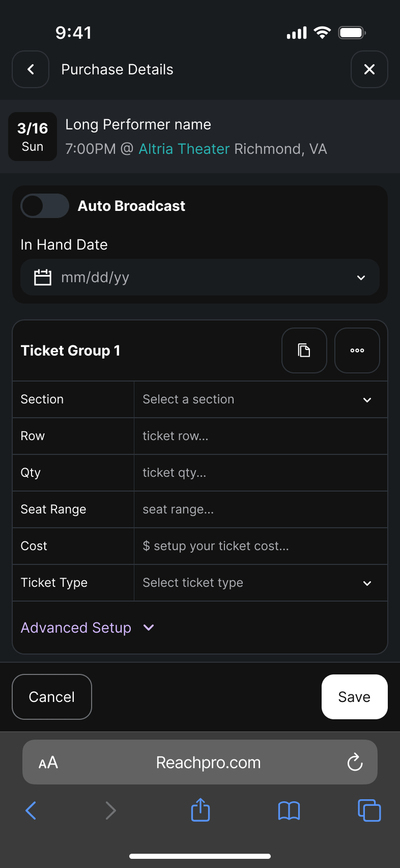This screenshot has height=868, width=400.
Task: Open browser bookmarks
Action: (x=289, y=810)
